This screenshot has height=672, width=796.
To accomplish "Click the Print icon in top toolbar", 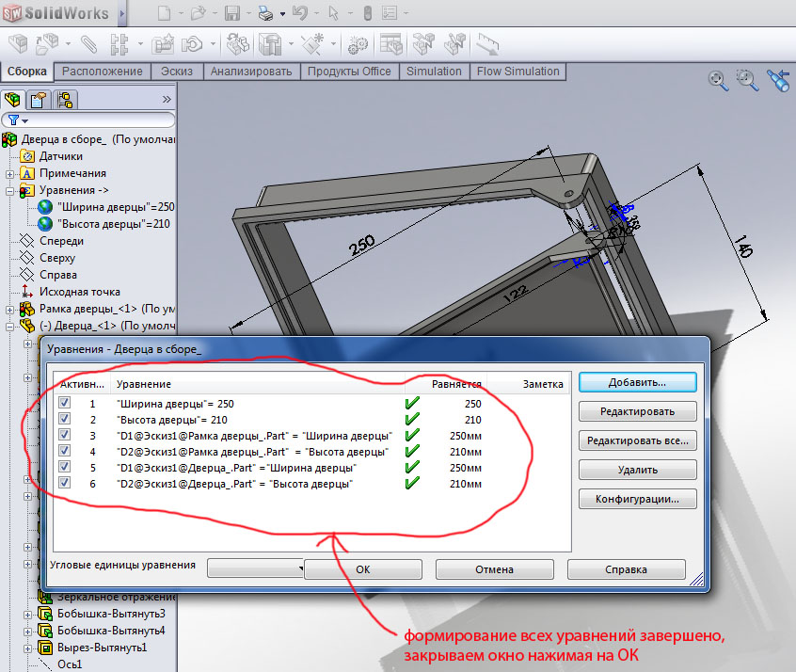I will tap(265, 13).
